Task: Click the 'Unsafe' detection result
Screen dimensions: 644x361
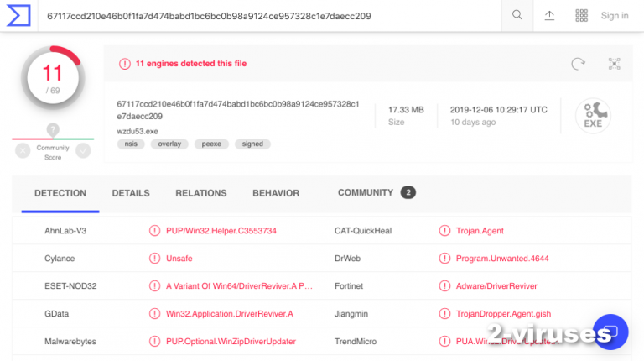Action: pyautogui.click(x=179, y=259)
